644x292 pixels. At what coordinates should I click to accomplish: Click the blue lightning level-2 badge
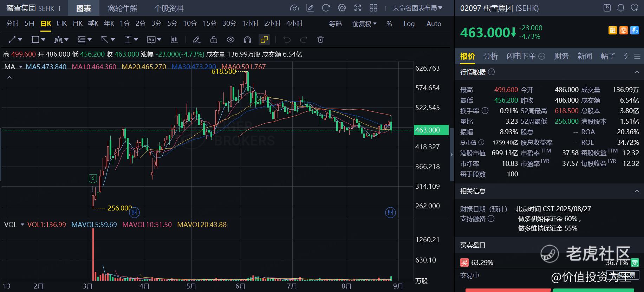click(635, 30)
